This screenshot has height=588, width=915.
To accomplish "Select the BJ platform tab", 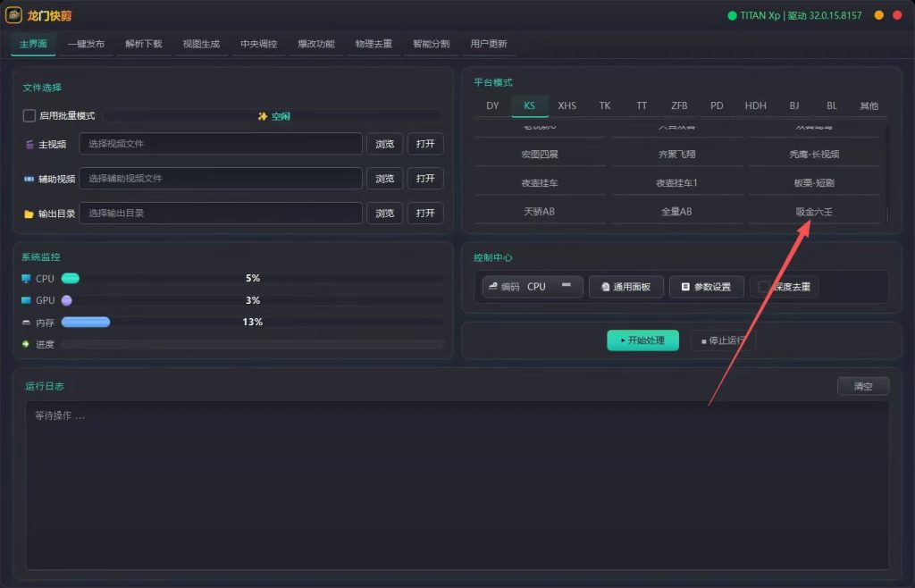I will 794,105.
